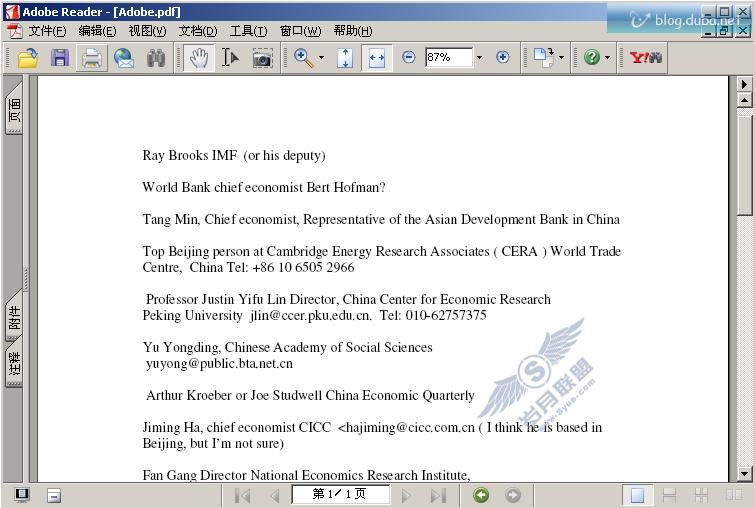Click the vertical scrollbar thumb

click(x=744, y=164)
